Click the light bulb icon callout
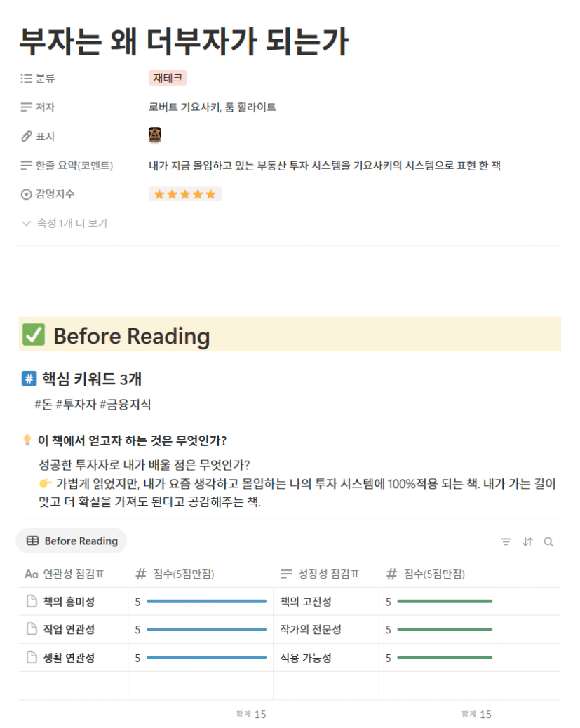580x728 pixels. [27, 440]
